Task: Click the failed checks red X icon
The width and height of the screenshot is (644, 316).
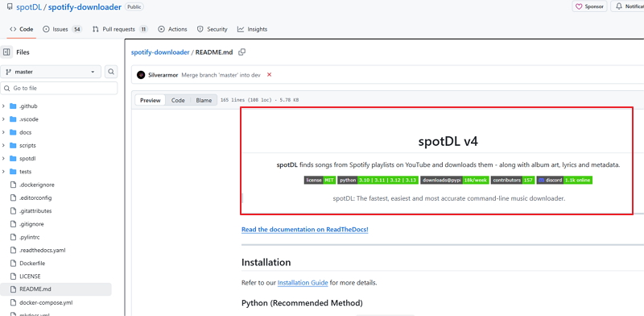Action: [x=270, y=74]
